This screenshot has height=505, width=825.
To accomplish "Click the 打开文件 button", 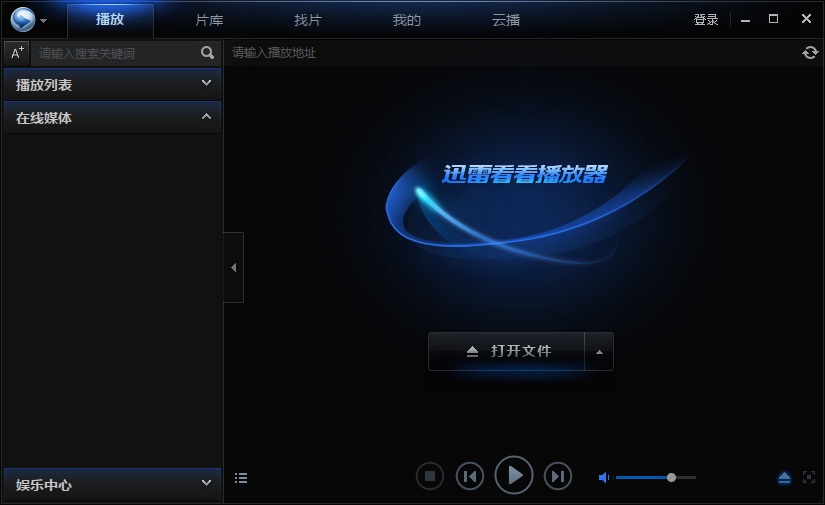I will coord(507,351).
